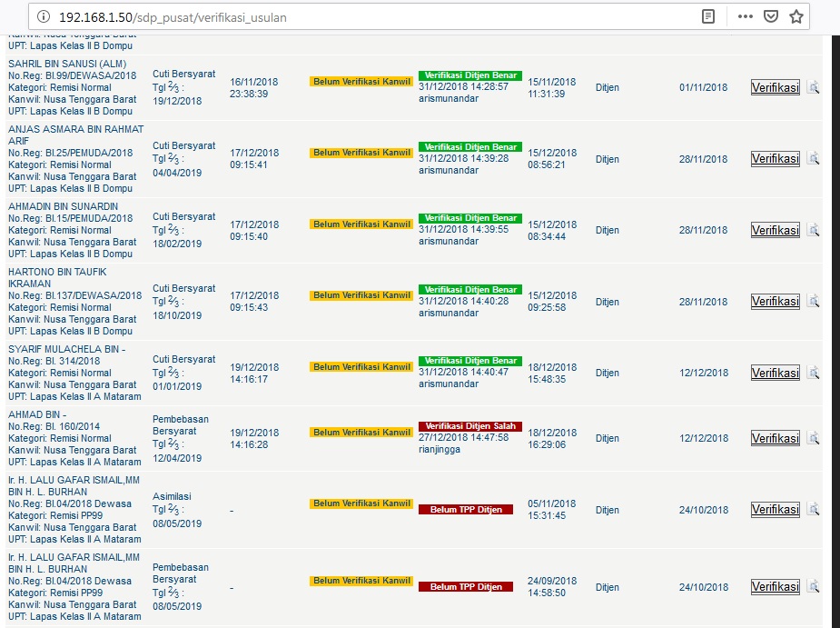This screenshot has width=840, height=628.
Task: Open detail magnifier icon for AHMAD BIN row
Action: pyautogui.click(x=813, y=438)
